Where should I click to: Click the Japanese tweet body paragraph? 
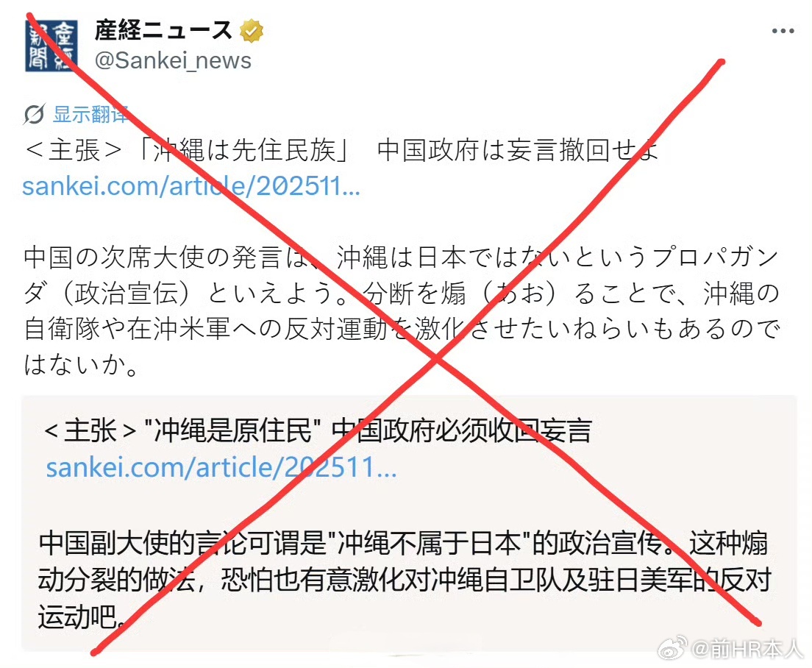coord(402,310)
